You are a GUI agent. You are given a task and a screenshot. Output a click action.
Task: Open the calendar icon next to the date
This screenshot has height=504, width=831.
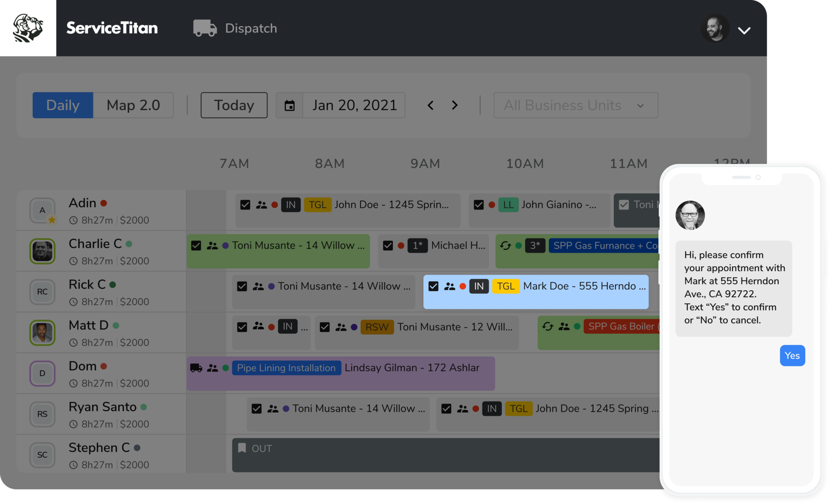tap(289, 105)
